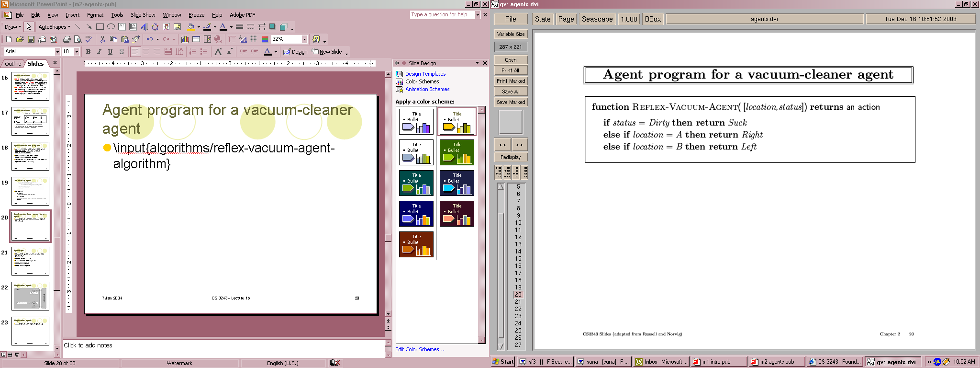Open the Edit Color Schemes link
980x368 pixels.
pos(420,349)
